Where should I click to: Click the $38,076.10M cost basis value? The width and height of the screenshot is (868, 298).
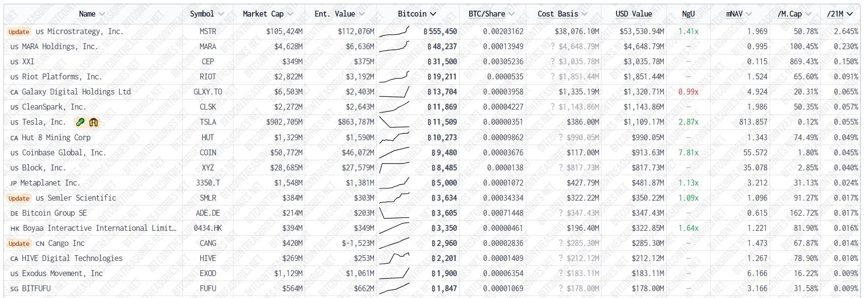[x=577, y=32]
